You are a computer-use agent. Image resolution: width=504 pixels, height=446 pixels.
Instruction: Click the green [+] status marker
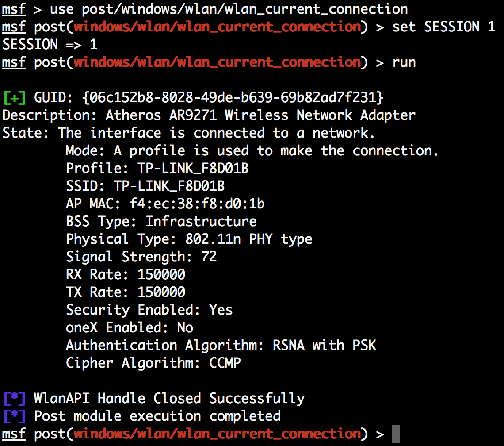tap(14, 98)
